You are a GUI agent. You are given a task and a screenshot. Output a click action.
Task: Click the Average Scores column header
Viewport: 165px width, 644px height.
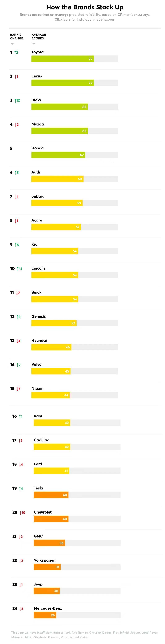(x=39, y=36)
